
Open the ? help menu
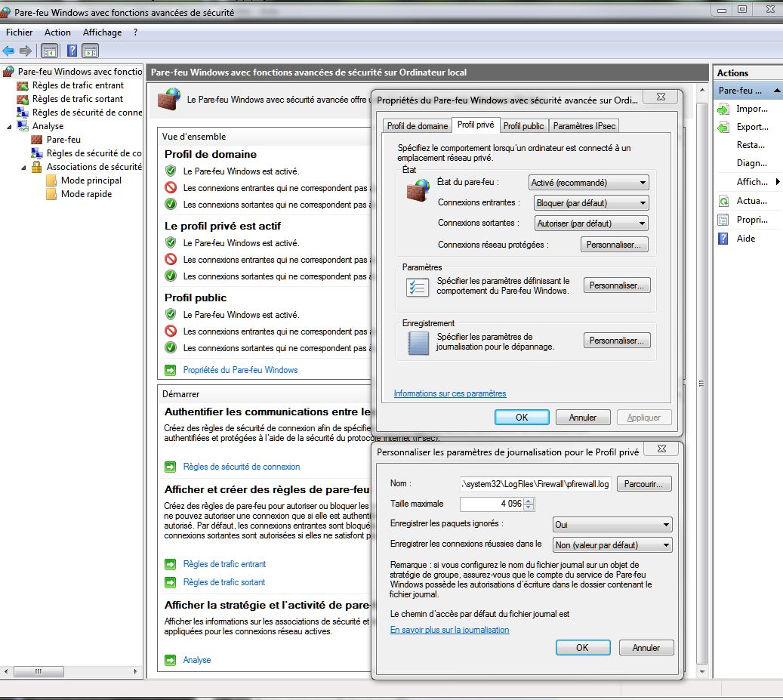click(x=135, y=32)
